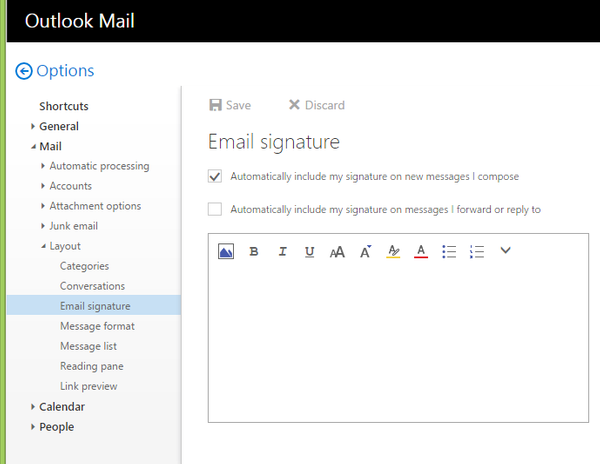Click the increase font size icon
600x464 pixels.
(365, 251)
